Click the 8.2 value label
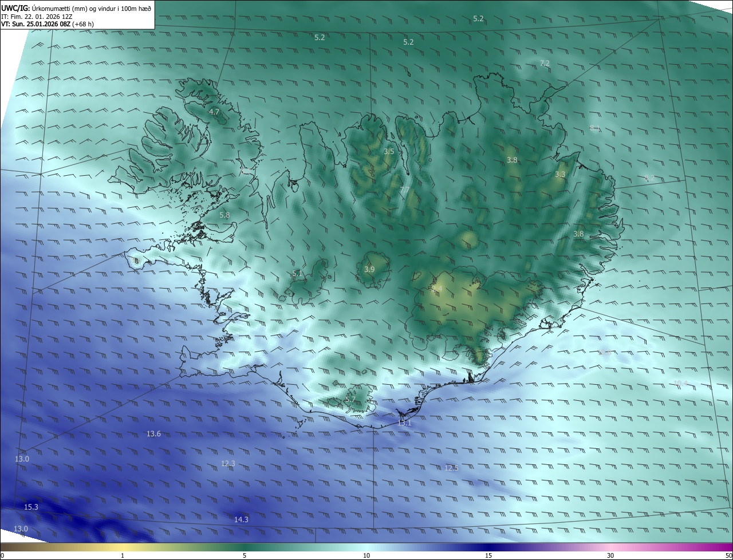Viewport: 733px width, 560px height. point(649,178)
